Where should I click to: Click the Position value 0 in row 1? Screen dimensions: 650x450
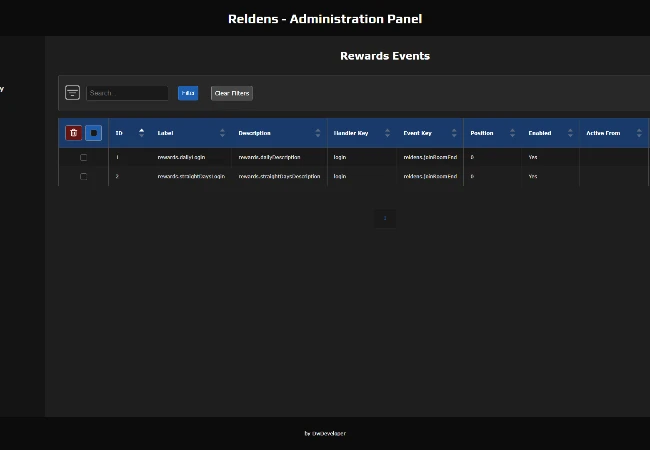[472, 157]
